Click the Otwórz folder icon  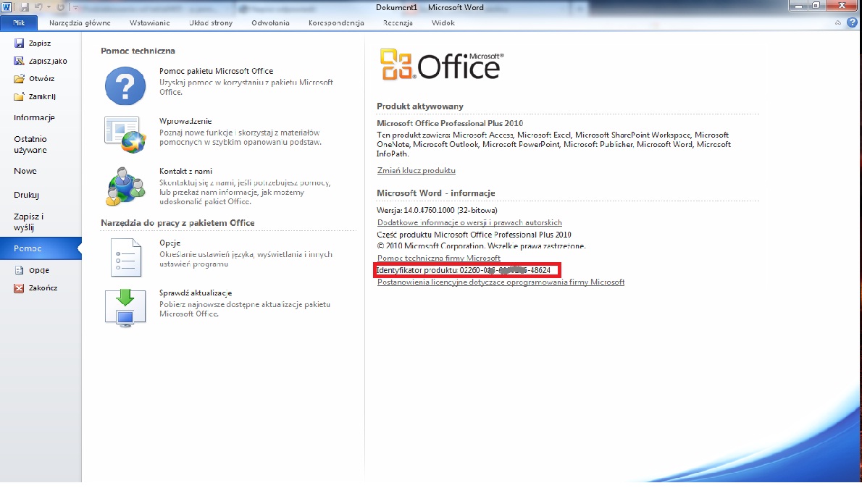[20, 79]
